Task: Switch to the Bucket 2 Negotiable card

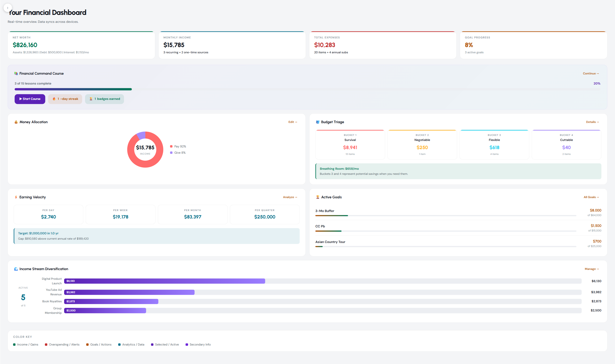Action: click(x=422, y=145)
